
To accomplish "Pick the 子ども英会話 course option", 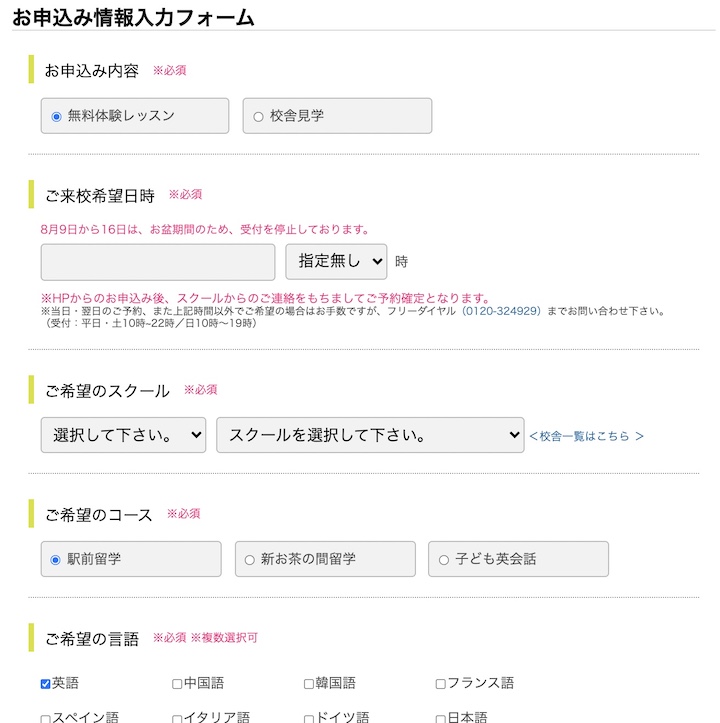I will pyautogui.click(x=444, y=560).
